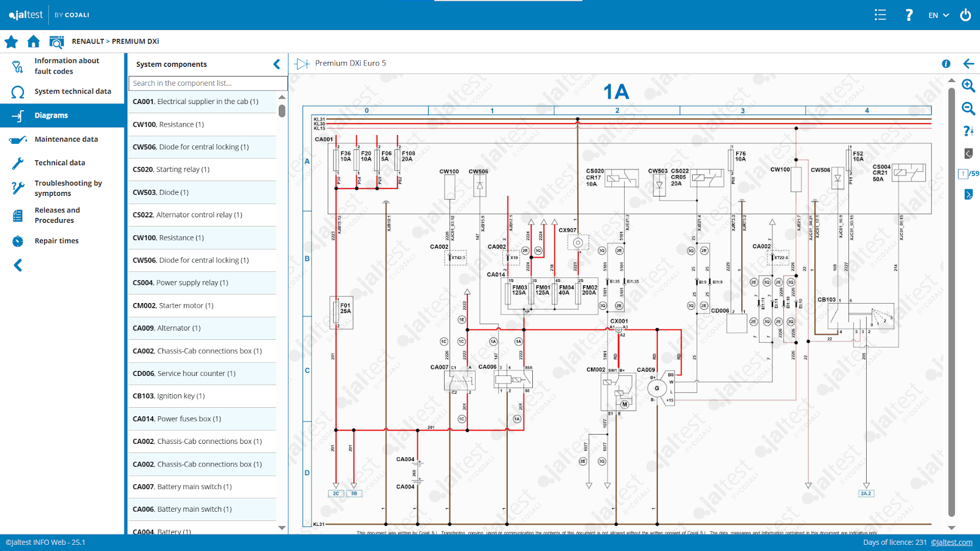Select CA014, Power fuses box

point(202,419)
